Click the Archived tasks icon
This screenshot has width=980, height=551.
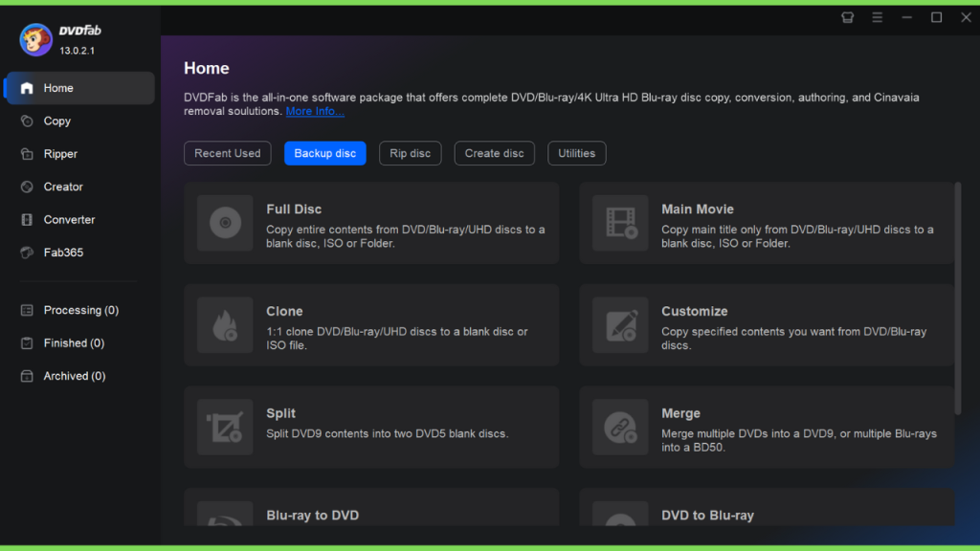[27, 376]
